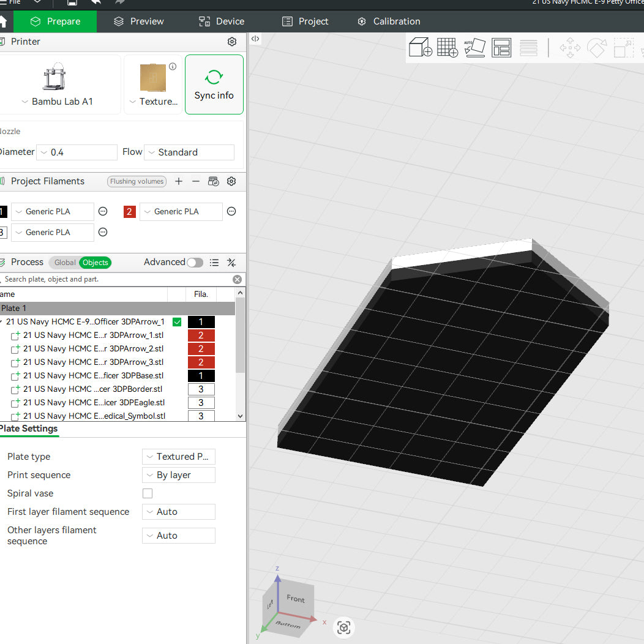Toggle the Advanced switch
The width and height of the screenshot is (644, 644).
(x=195, y=263)
